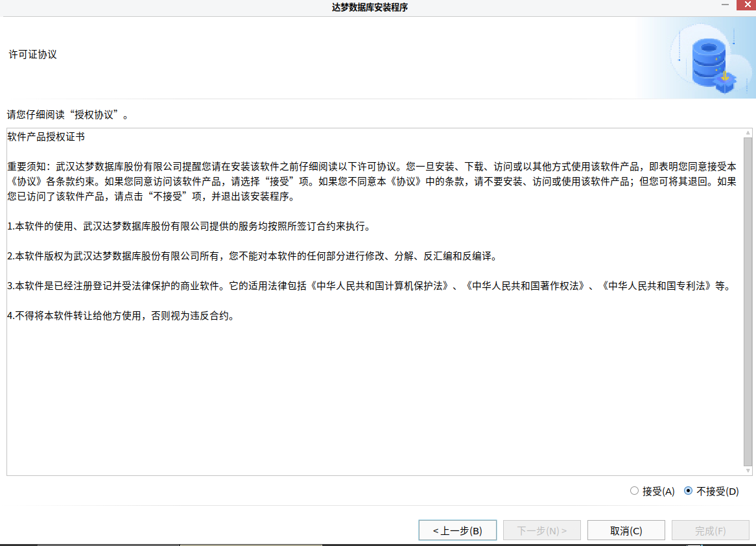This screenshot has width=756, height=546.
Task: Click clause 4 starting 4.不得将本软件转让
Action: point(122,316)
